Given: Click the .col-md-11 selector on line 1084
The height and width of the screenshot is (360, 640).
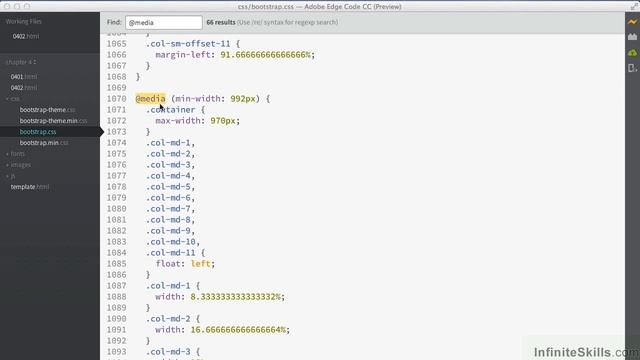Looking at the screenshot, I should (171, 253).
